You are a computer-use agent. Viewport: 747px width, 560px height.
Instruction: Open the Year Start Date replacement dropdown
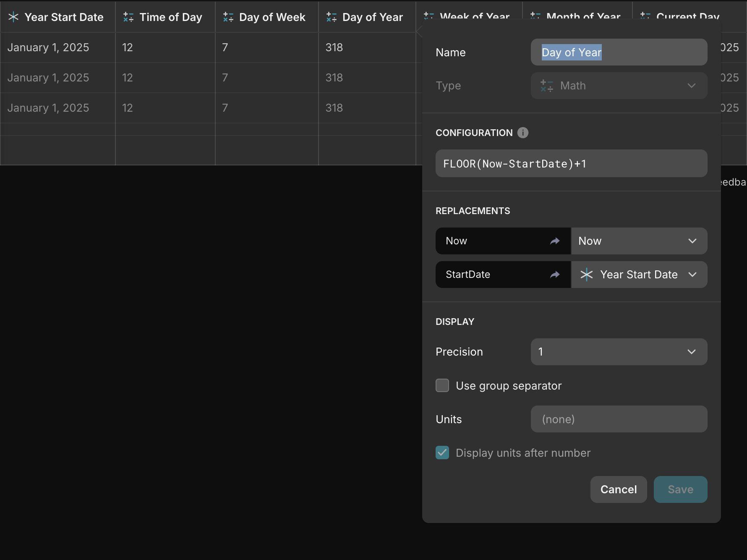(639, 275)
